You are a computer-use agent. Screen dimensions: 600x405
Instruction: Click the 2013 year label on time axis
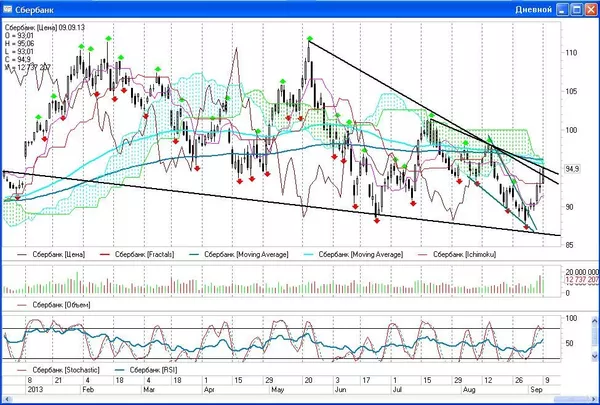35,390
